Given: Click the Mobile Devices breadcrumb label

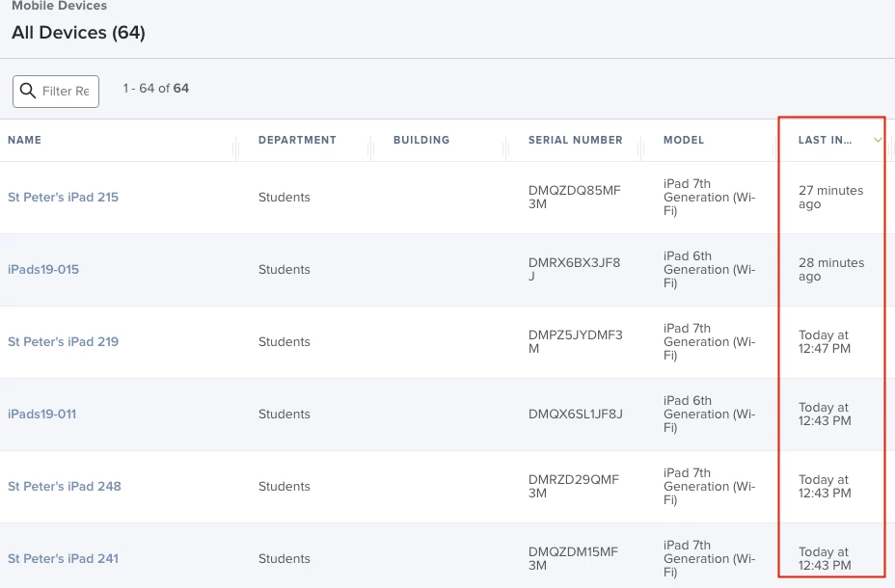Looking at the screenshot, I should (60, 6).
